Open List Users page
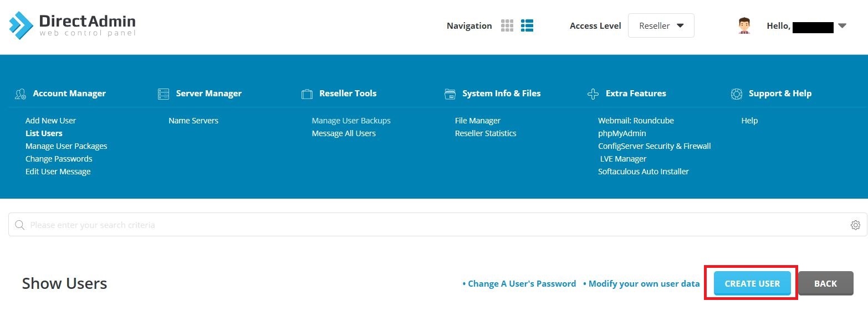Screen dimensions: 868x316 44,133
